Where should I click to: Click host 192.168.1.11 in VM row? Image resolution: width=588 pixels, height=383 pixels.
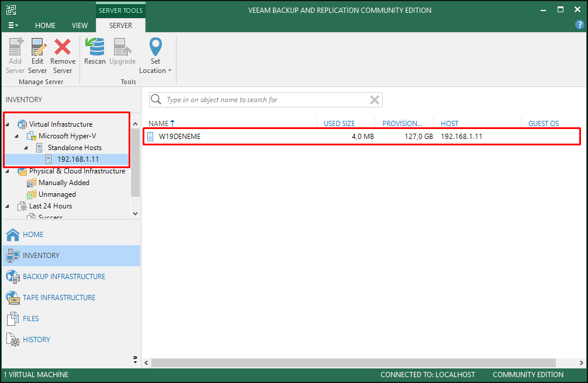[x=461, y=137]
